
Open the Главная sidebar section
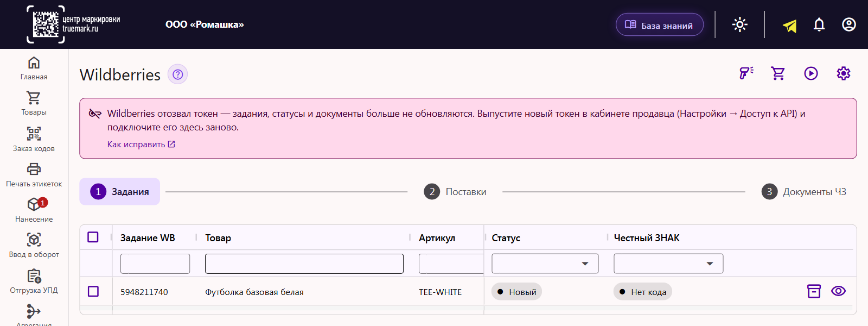34,68
